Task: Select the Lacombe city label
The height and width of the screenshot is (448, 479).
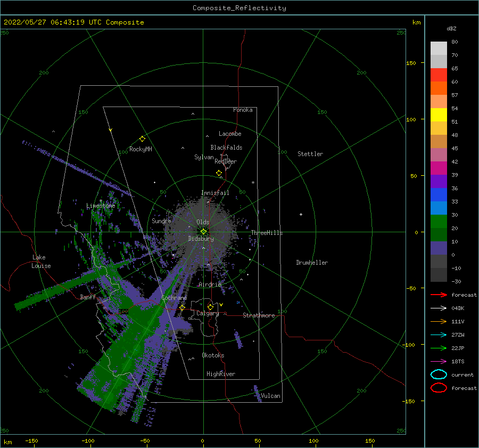Action: coord(230,134)
